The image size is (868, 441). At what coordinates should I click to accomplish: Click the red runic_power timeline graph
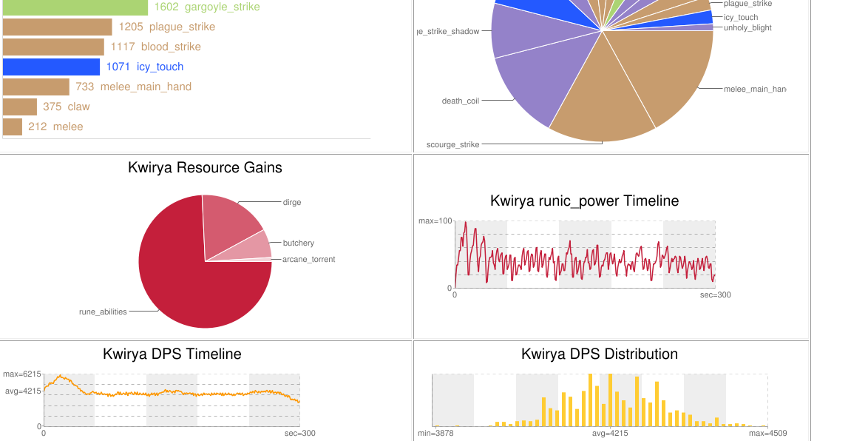pyautogui.click(x=584, y=254)
